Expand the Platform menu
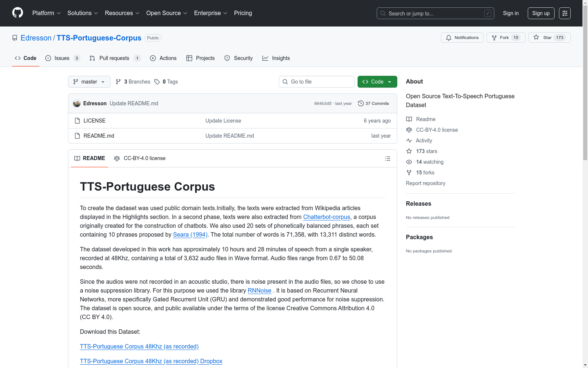588x368 pixels. click(46, 13)
